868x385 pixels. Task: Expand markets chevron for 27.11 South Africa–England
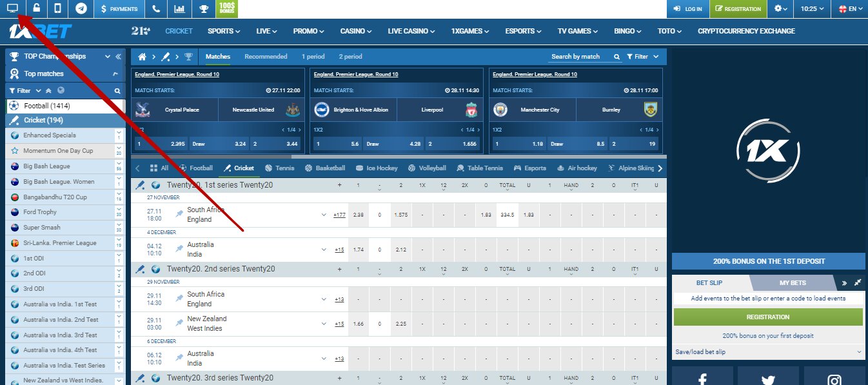[324, 215]
